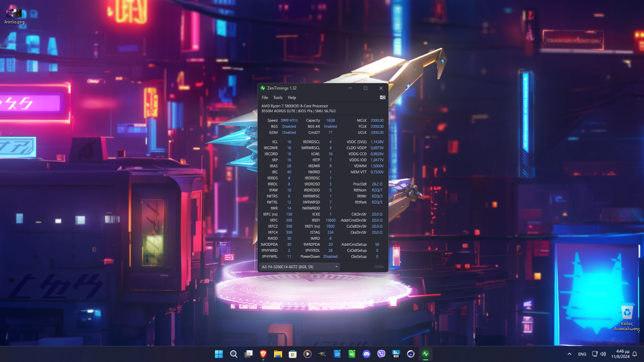The width and height of the screenshot is (644, 362).
Task: Click the BGS Disabled value
Action: tap(289, 126)
